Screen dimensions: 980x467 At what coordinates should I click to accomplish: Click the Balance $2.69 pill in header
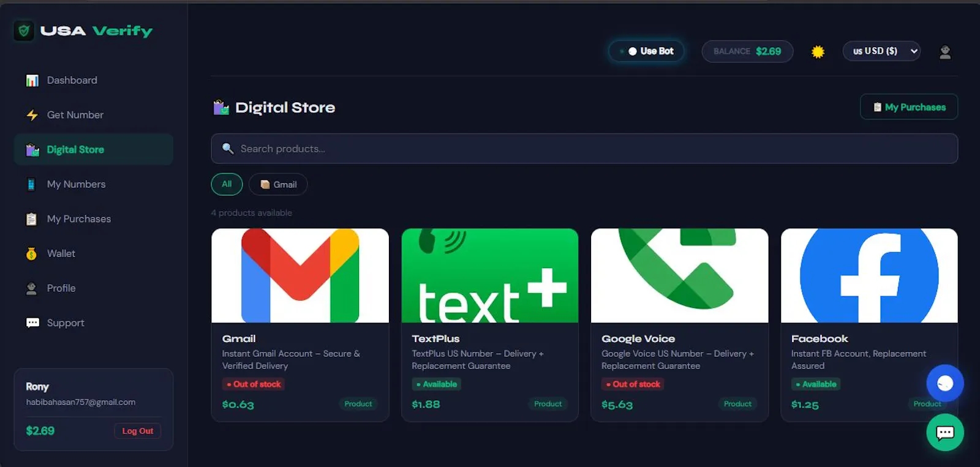point(747,51)
